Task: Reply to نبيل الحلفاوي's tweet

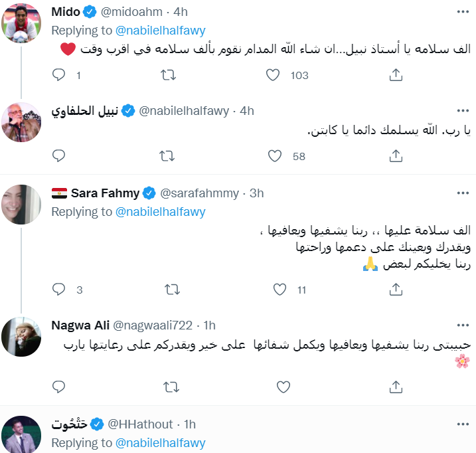Action: point(59,156)
